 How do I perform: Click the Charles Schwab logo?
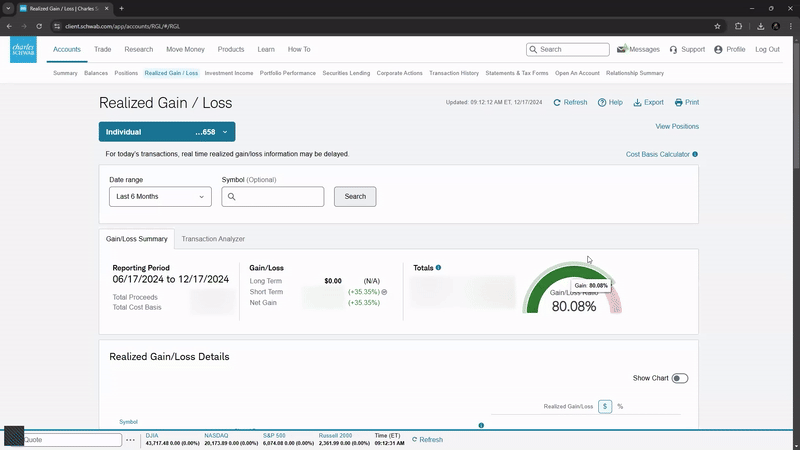(23, 49)
